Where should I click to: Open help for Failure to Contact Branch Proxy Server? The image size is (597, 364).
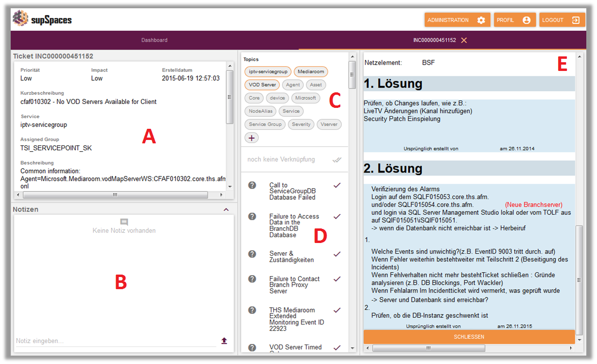point(252,279)
